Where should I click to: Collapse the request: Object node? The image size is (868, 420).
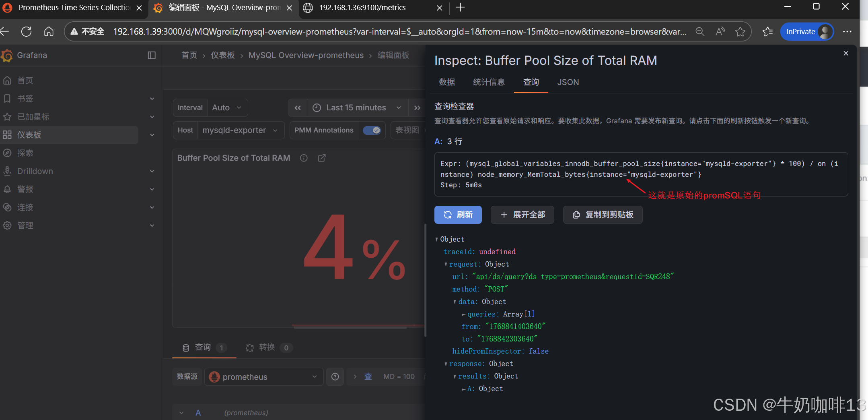[446, 265]
